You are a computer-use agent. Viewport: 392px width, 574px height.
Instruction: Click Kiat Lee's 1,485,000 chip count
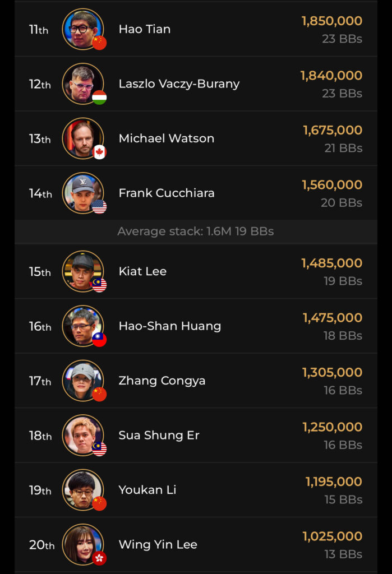tap(331, 263)
